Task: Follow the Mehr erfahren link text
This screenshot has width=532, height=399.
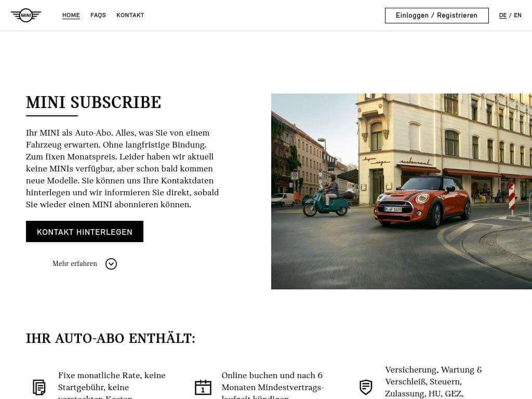Action: (x=75, y=264)
